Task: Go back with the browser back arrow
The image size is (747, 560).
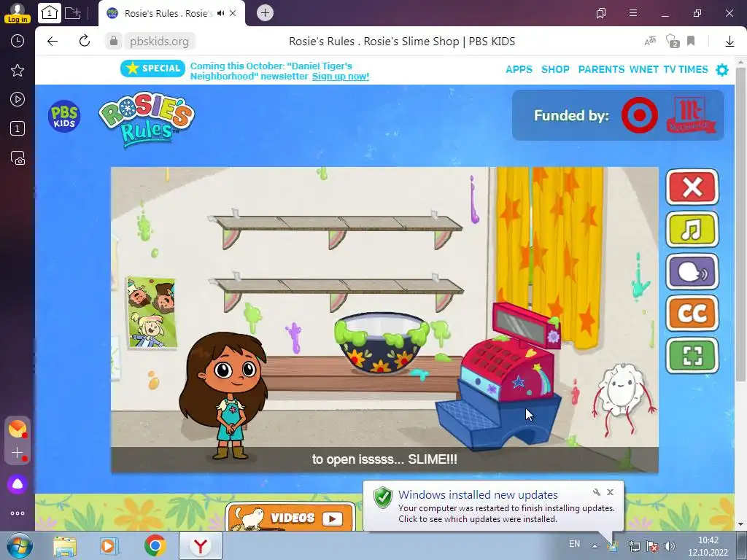Action: click(53, 42)
